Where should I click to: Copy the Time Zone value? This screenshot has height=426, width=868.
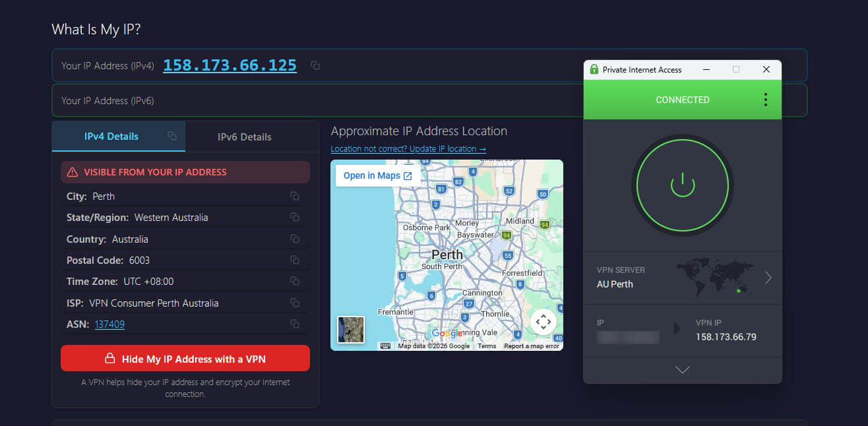295,282
